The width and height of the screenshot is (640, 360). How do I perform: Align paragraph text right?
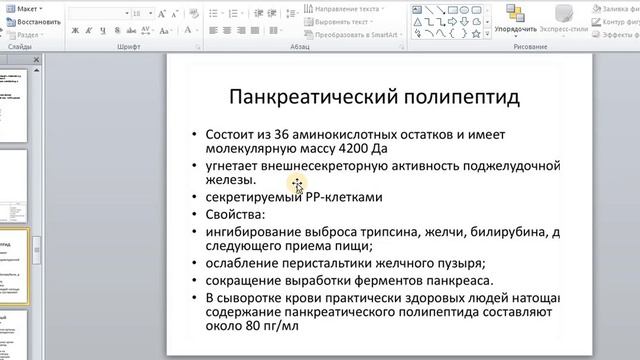(x=241, y=31)
